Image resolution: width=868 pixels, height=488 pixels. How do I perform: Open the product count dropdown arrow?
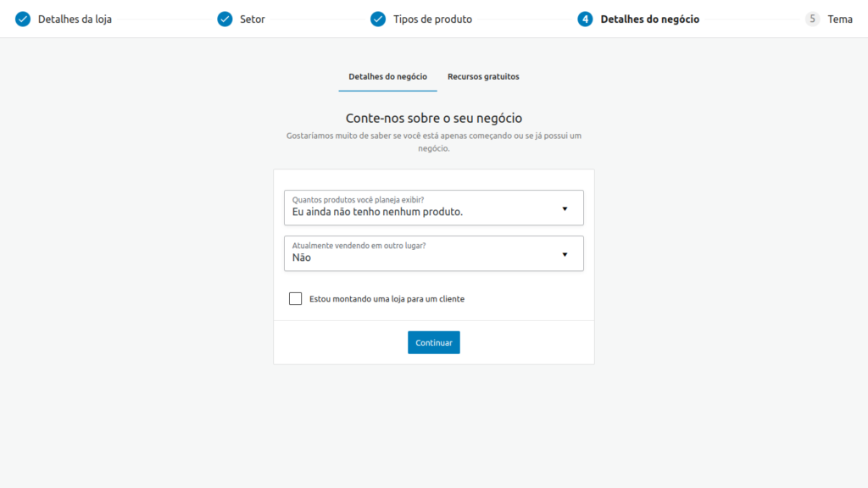click(x=565, y=208)
